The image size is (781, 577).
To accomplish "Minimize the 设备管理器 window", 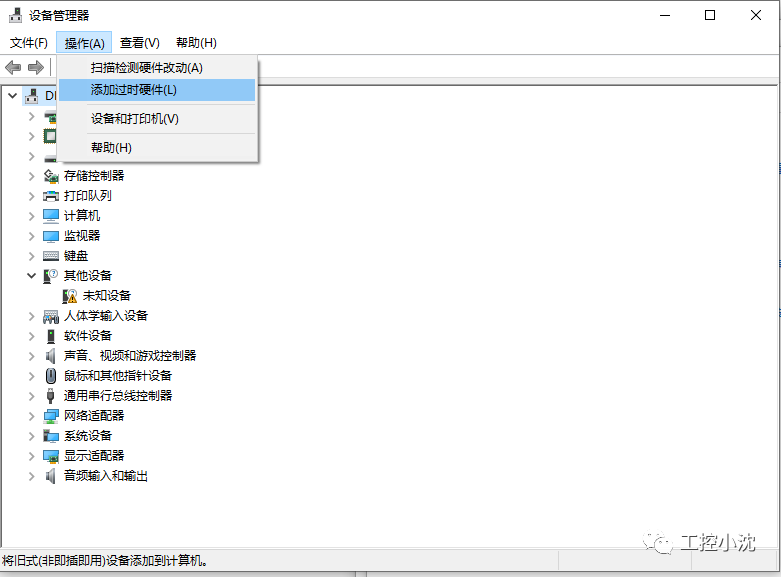I will 664,15.
